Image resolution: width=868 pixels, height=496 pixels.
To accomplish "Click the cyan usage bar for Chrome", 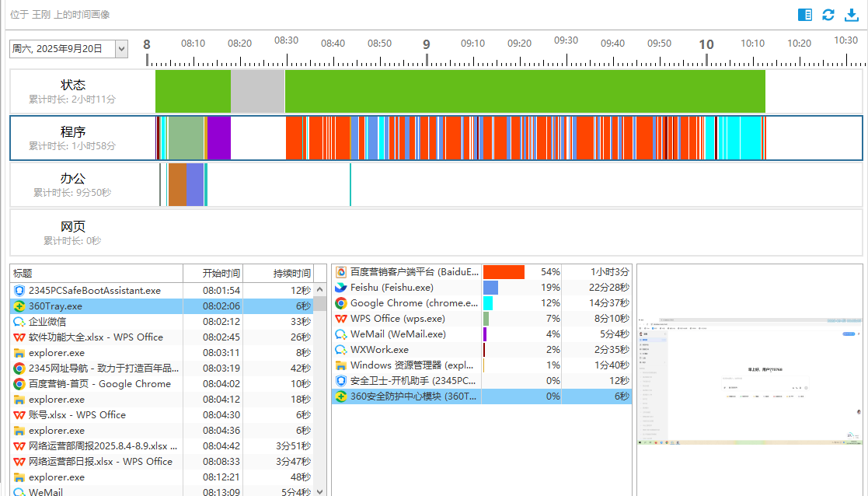I will tap(488, 302).
